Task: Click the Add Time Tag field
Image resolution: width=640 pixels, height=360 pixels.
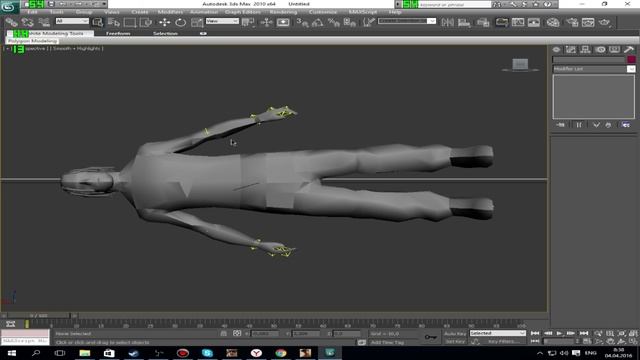Action: (x=388, y=342)
